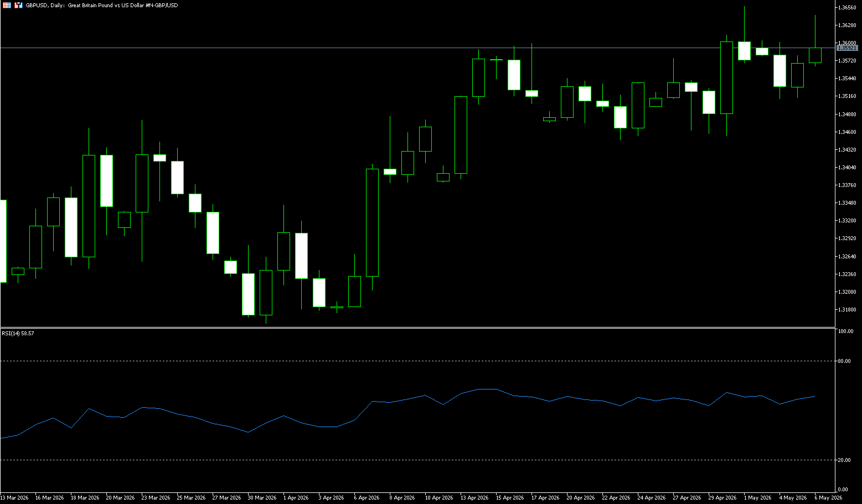Click the RSI 20.00 level label
862x504 pixels.
(845, 460)
